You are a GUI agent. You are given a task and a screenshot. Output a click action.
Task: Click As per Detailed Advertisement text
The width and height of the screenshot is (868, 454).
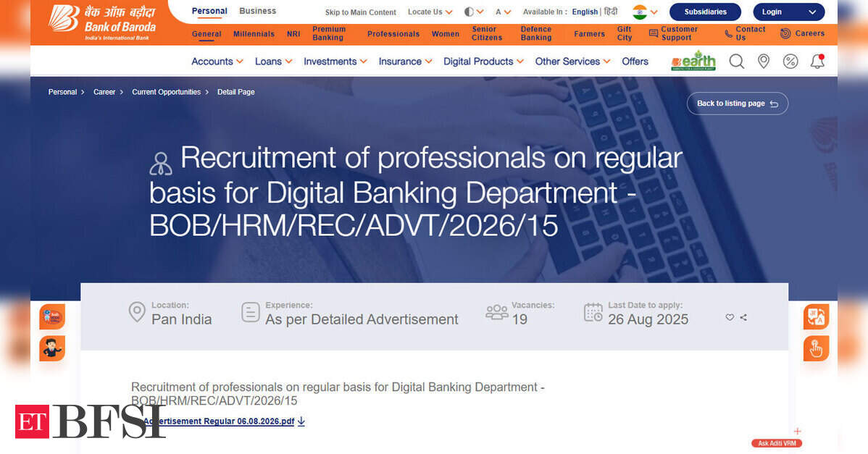point(362,319)
